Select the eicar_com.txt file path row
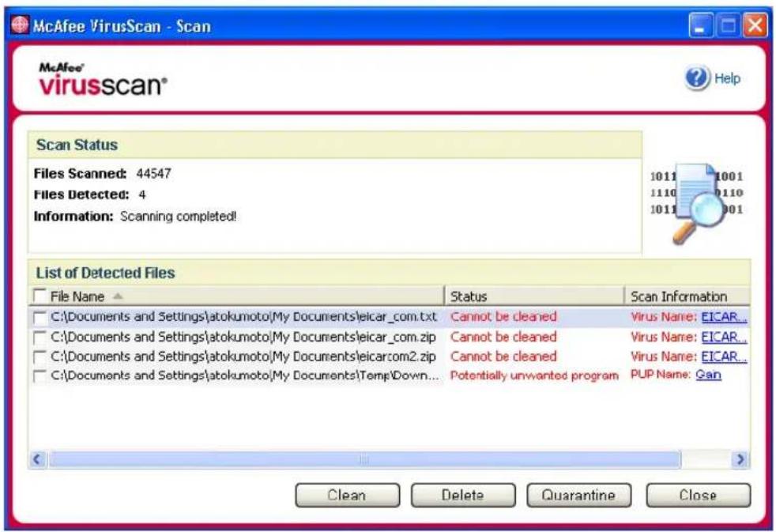The width and height of the screenshot is (776, 532). pos(244,317)
